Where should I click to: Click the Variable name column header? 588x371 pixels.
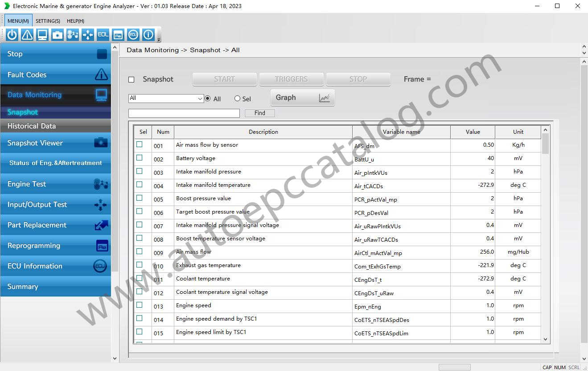401,132
